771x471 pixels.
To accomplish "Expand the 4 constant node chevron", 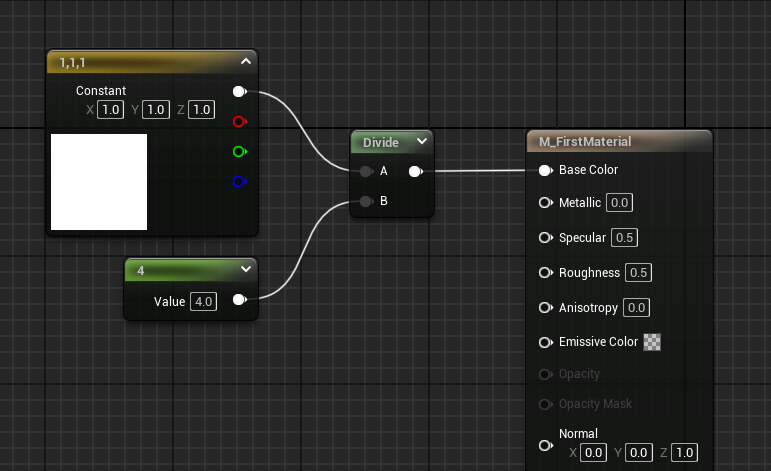I will click(x=246, y=269).
